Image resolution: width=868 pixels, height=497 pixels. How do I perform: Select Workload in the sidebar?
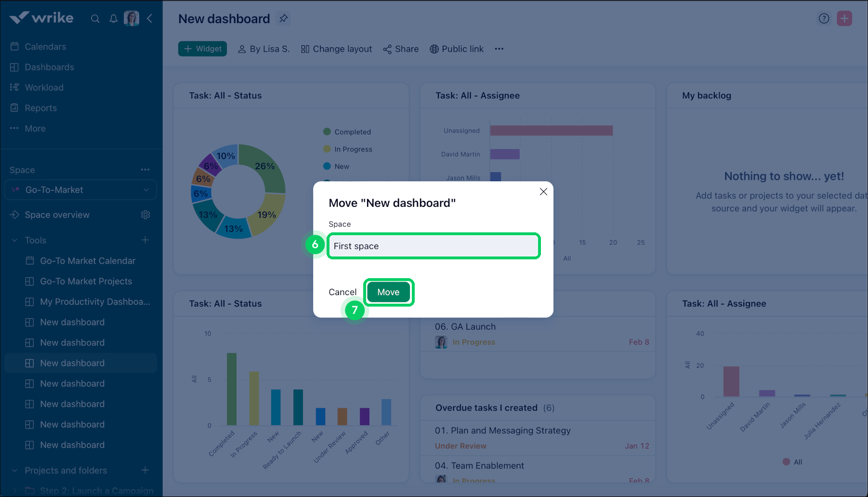[x=44, y=87]
